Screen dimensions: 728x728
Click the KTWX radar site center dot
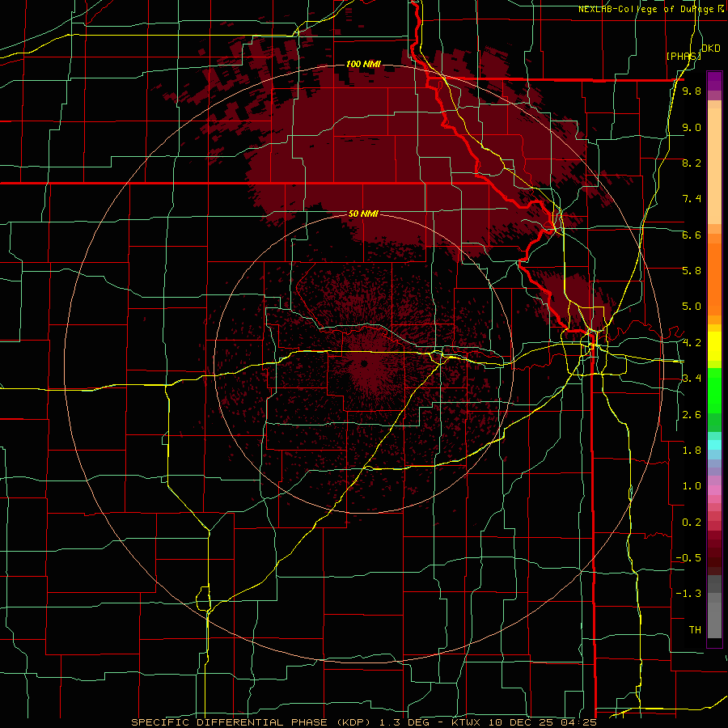364,363
